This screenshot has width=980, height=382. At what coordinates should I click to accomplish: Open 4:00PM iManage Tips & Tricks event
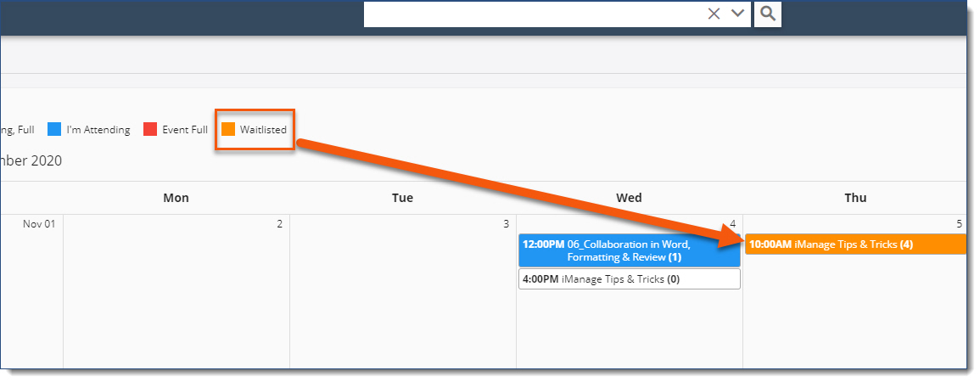(630, 279)
